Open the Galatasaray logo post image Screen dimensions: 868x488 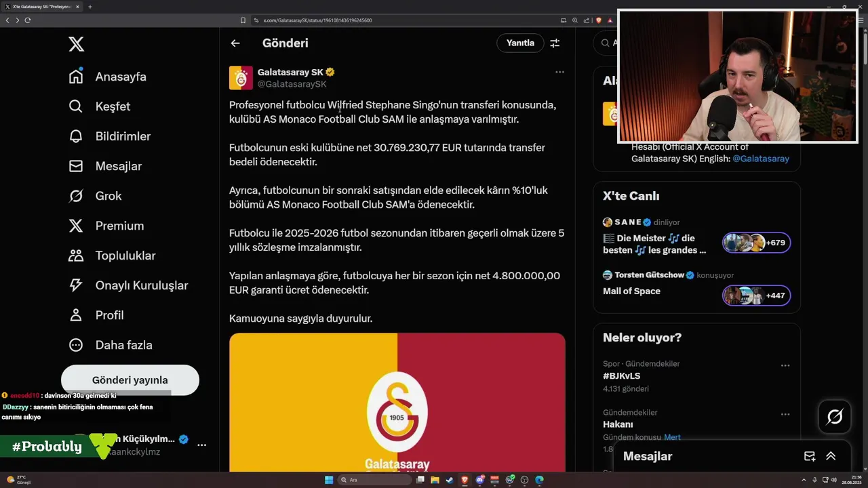(397, 402)
